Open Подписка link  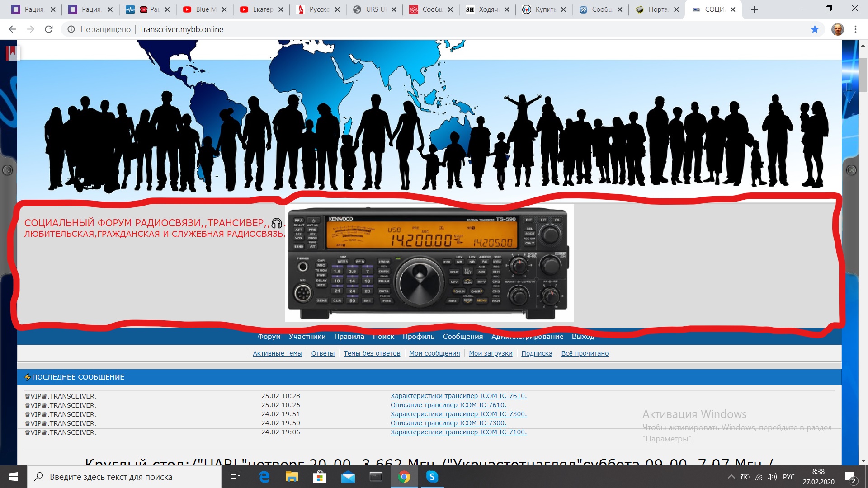pos(537,353)
